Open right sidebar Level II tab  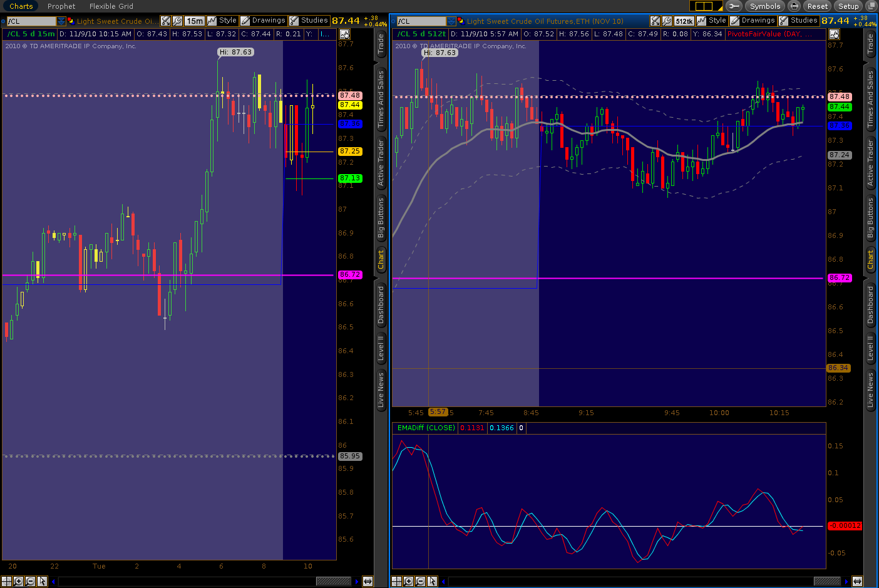[870, 348]
